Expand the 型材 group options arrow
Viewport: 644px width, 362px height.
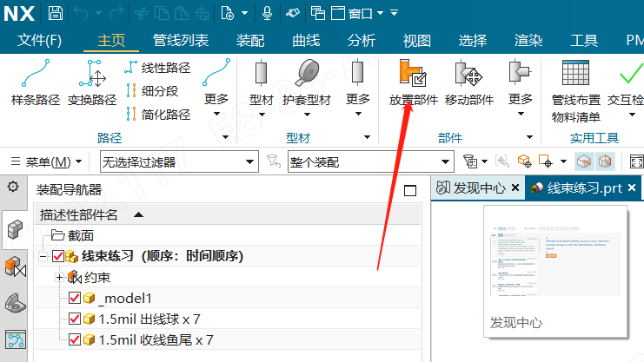click(367, 137)
